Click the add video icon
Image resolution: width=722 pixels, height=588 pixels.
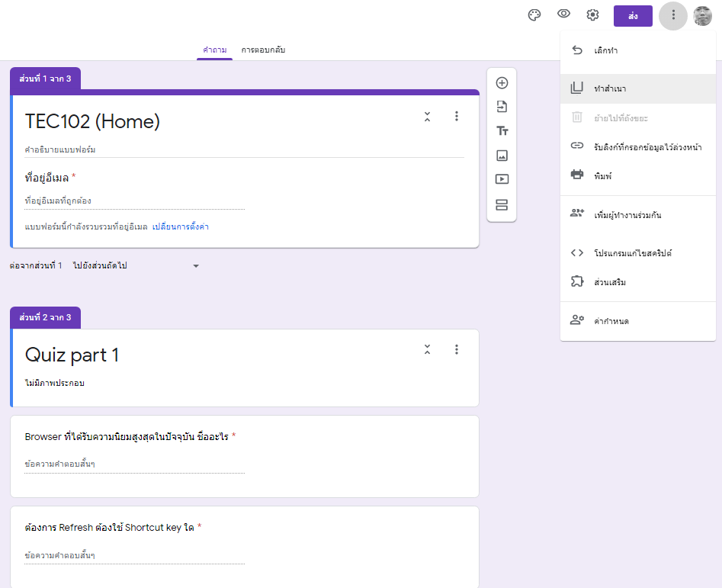click(502, 180)
